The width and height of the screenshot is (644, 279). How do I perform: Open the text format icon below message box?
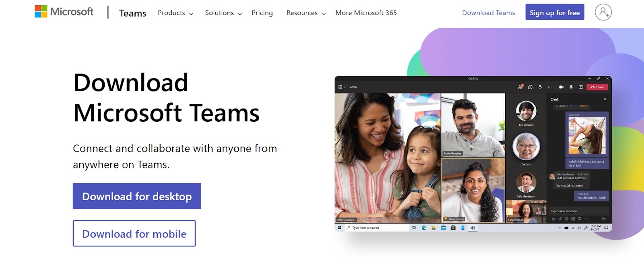(x=553, y=219)
